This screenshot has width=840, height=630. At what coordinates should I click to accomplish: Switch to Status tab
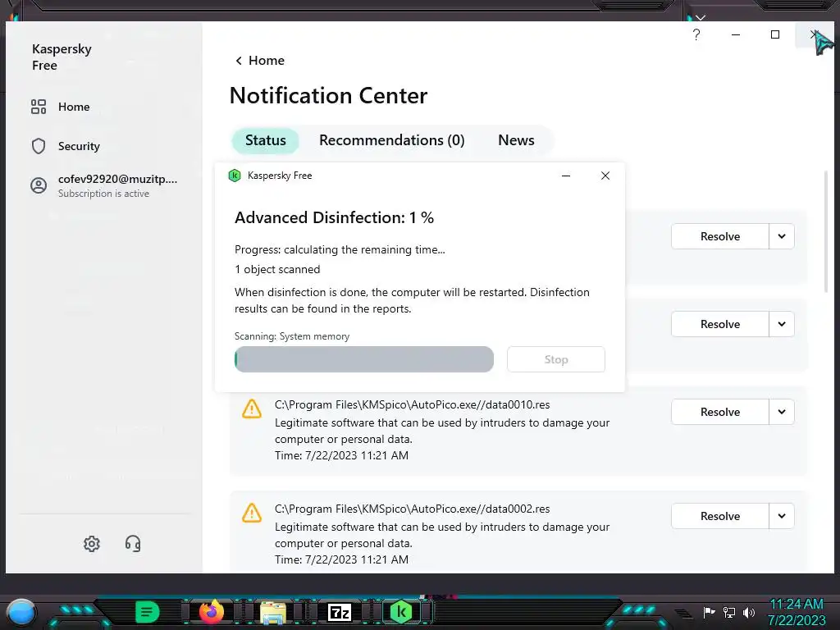(x=265, y=140)
